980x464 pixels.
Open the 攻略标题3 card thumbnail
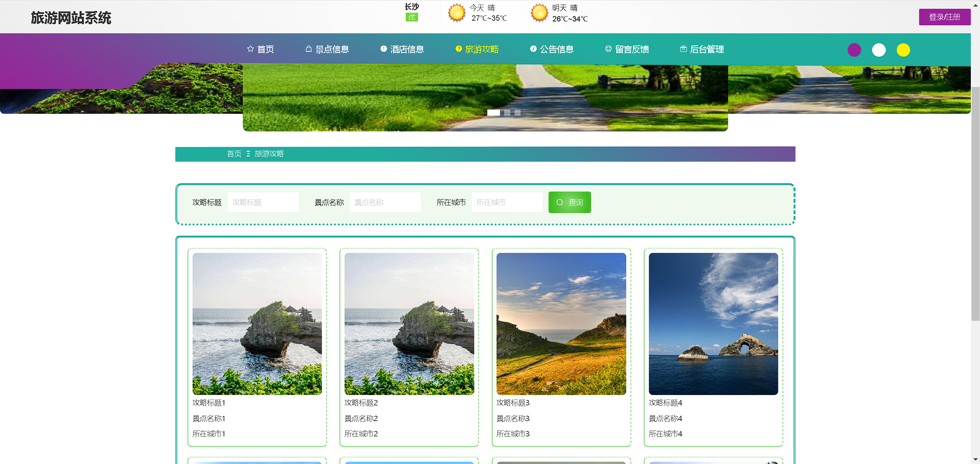click(561, 324)
